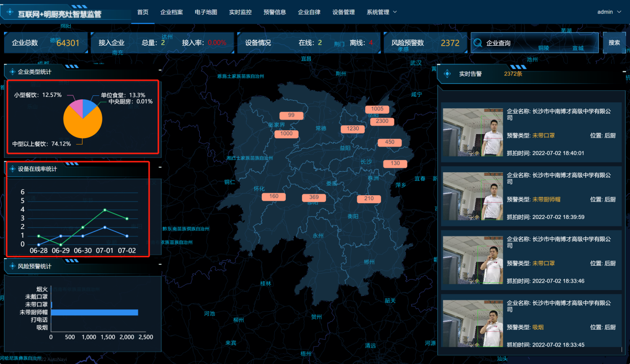
Task: Open the 吸烟 alarm snapshot thumbnail
Action: click(472, 323)
